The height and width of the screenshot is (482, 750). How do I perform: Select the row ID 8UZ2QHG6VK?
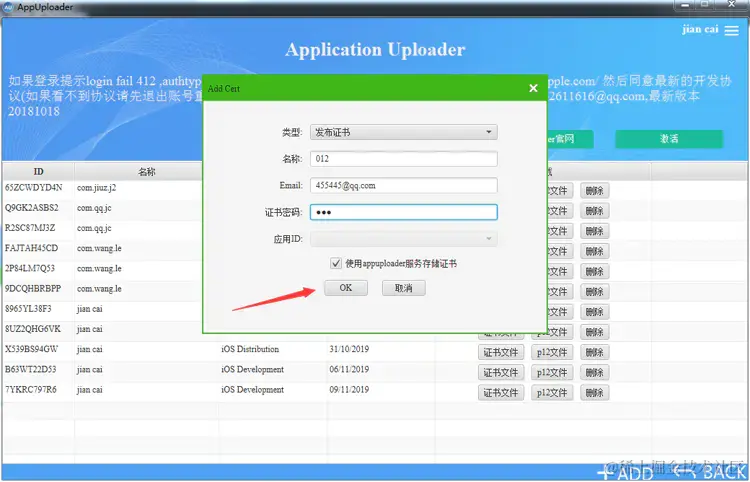pos(33,329)
